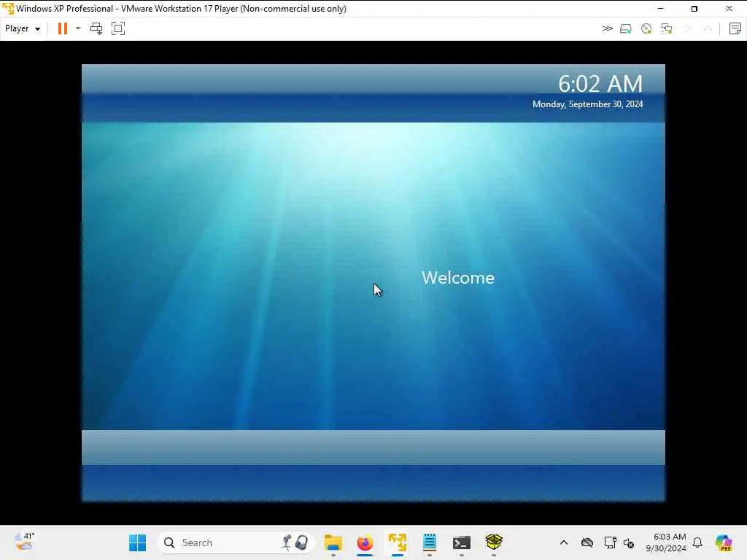Pause the virtual machine
The width and height of the screenshot is (747, 560).
[x=63, y=28]
